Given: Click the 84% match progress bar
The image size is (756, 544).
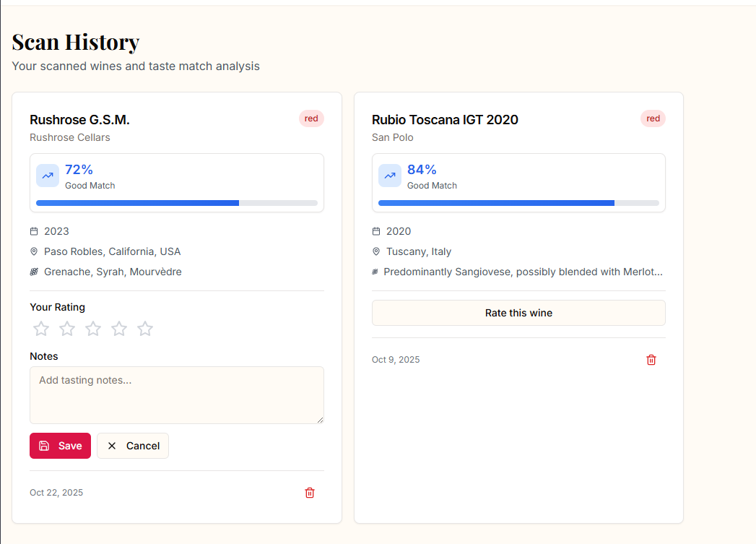Looking at the screenshot, I should (x=518, y=203).
